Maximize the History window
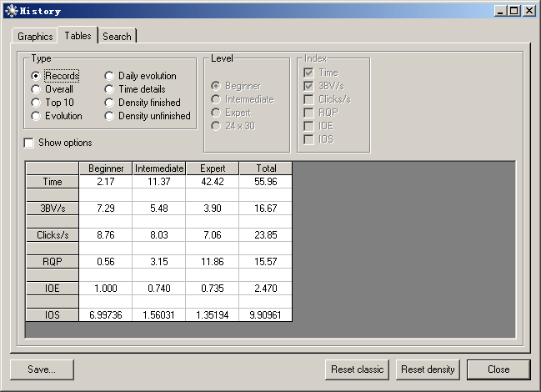541x392 pixels. pos(513,11)
